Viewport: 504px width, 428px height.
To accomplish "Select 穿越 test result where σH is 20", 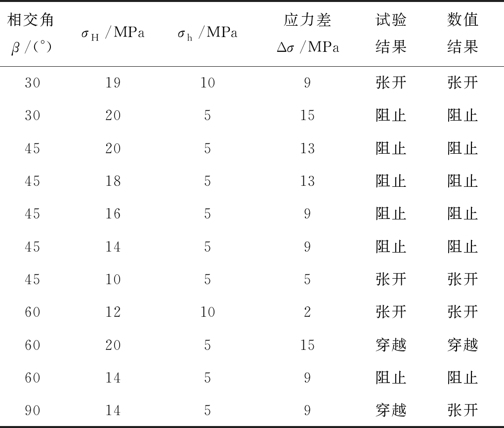I will [x=391, y=344].
